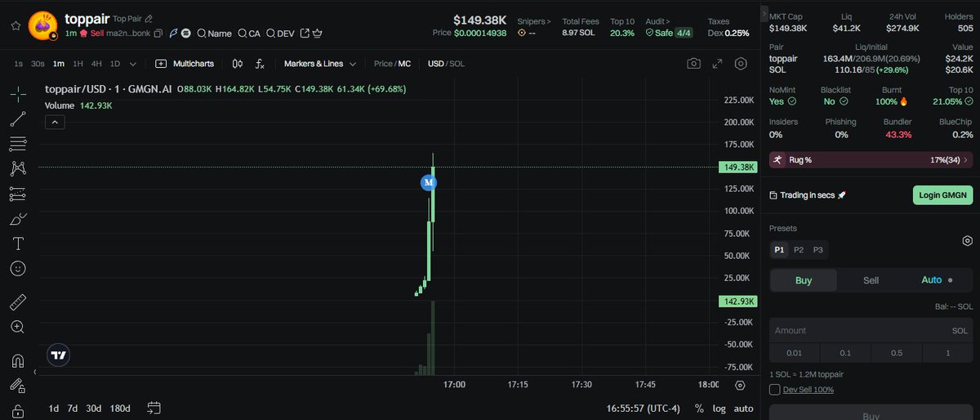Select the forecasting position tool

[x=17, y=194]
